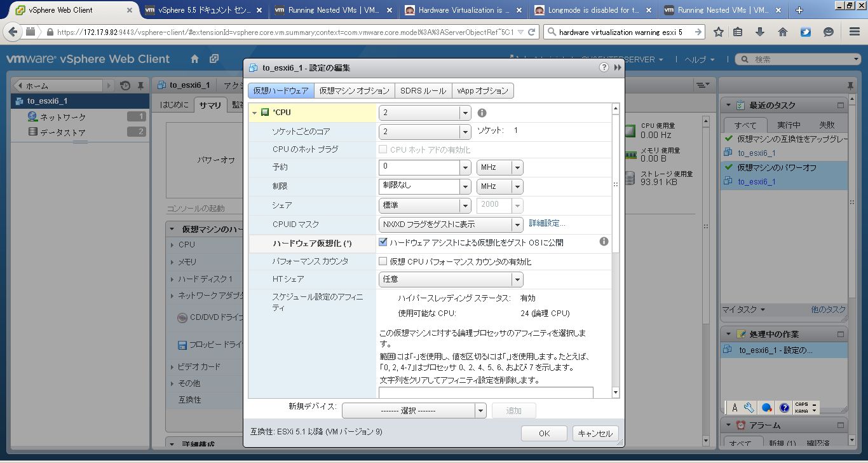Switch to the SDRS rules tab
This screenshot has height=463, width=868.
click(x=423, y=91)
